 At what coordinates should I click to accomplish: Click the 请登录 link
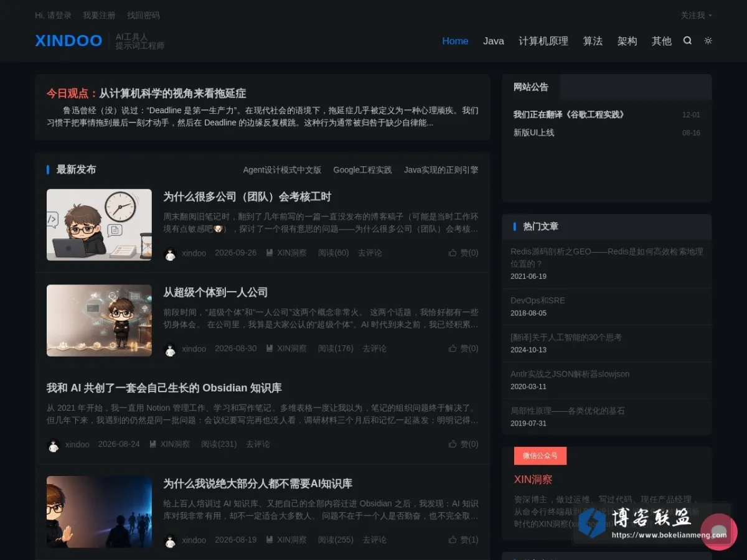pyautogui.click(x=59, y=15)
